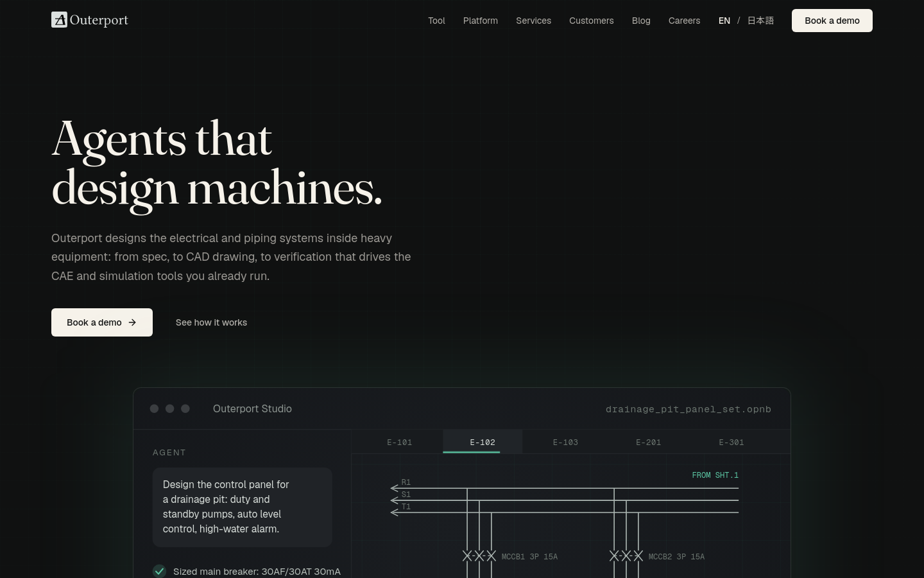Click the AGENT panel label
The width and height of the screenshot is (924, 578).
pyautogui.click(x=169, y=453)
